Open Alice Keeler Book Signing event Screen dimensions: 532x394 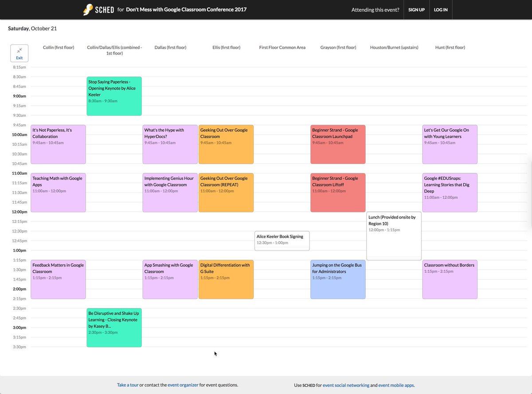coord(282,241)
